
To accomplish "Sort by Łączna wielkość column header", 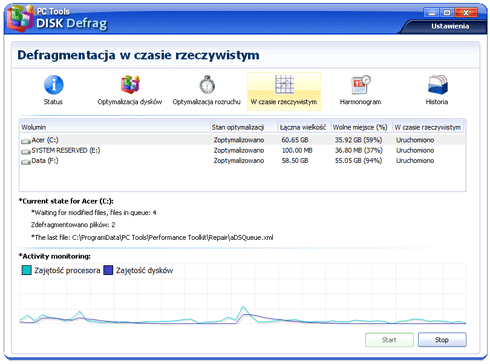I will (x=304, y=127).
